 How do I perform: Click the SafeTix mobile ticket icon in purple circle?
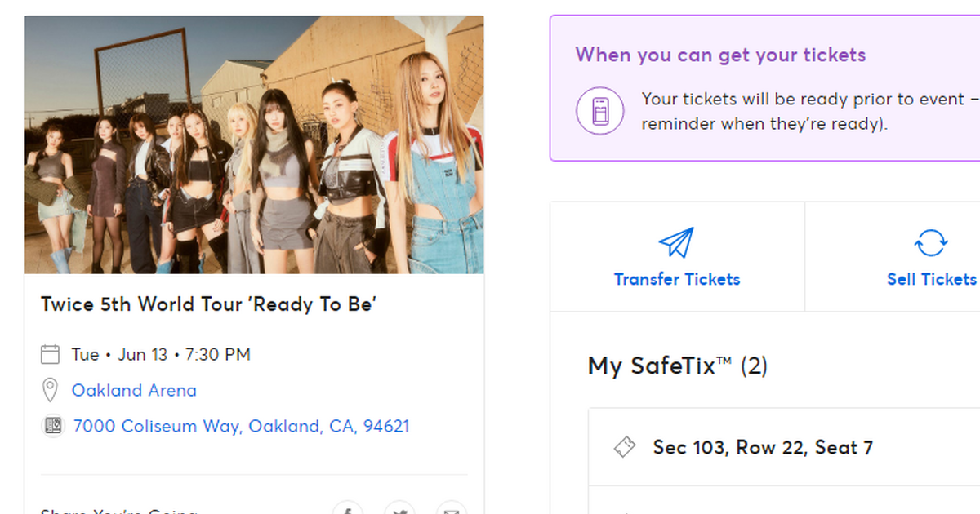[600, 109]
